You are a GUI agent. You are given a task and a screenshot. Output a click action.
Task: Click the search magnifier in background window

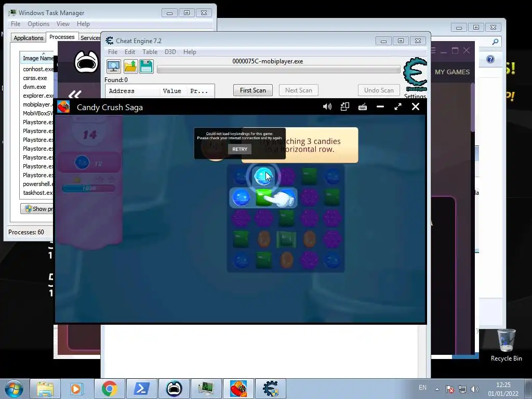(495, 42)
